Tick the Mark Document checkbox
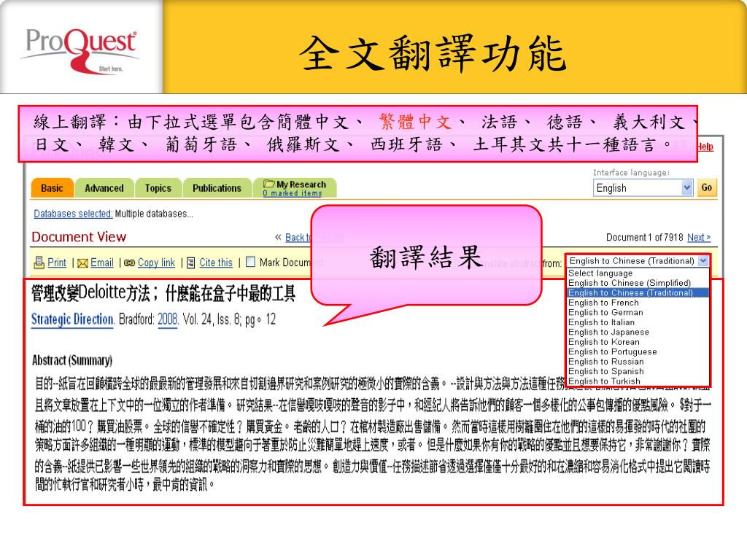This screenshot has height=560, width=747. coord(251,262)
